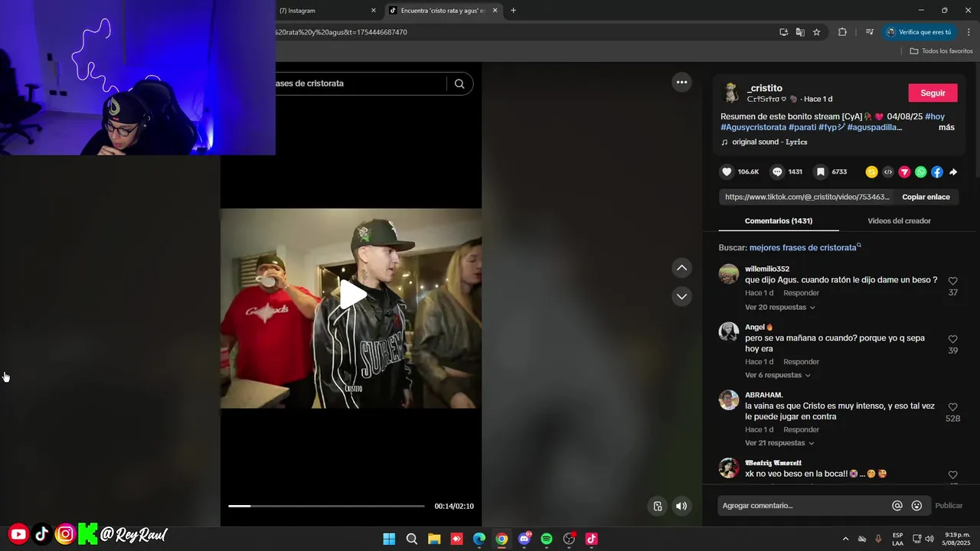Open File Explorer from the taskbar

pos(434,539)
